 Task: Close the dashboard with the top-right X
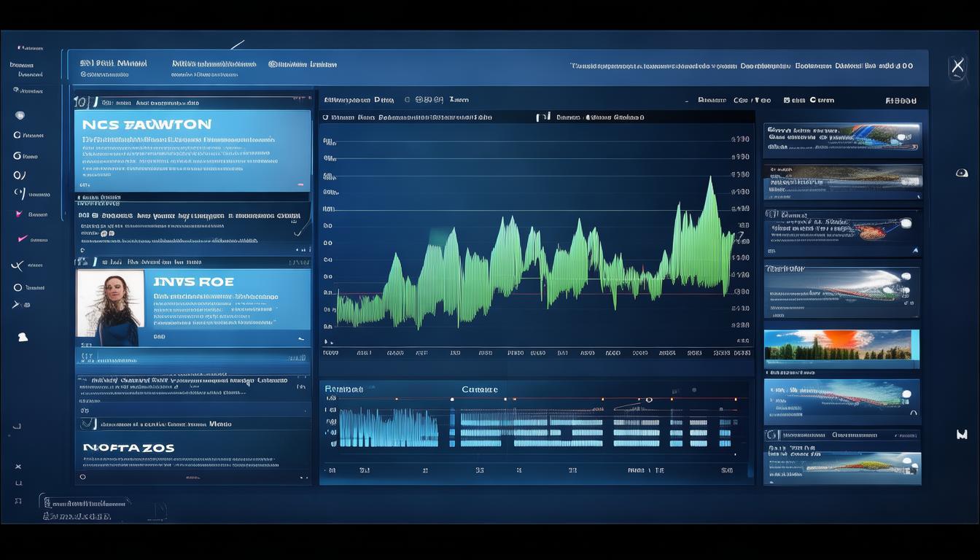[x=957, y=68]
